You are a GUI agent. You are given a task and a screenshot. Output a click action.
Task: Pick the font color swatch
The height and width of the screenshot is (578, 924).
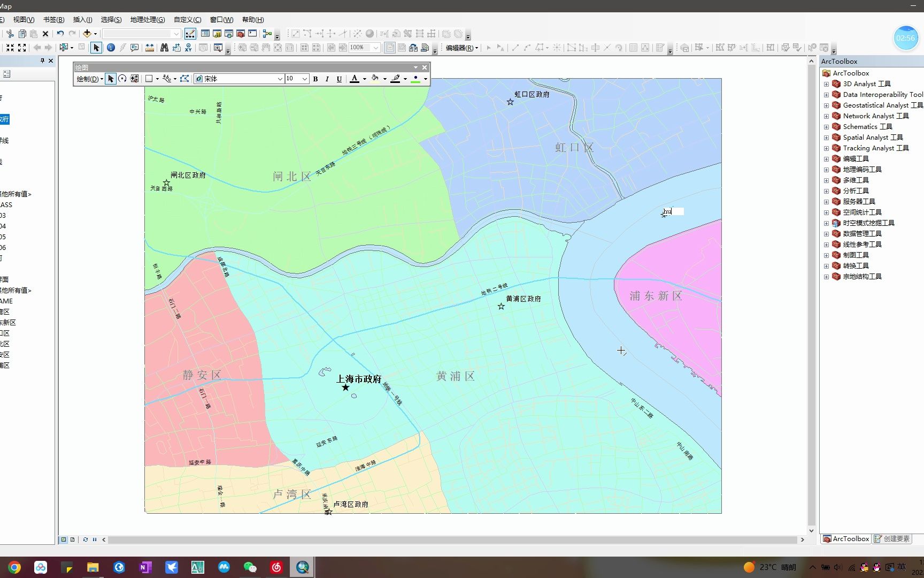(355, 79)
